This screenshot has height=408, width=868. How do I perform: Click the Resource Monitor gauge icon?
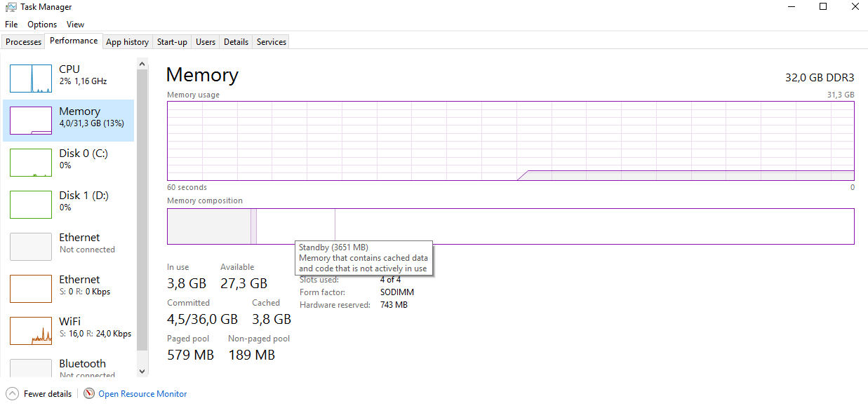point(89,394)
